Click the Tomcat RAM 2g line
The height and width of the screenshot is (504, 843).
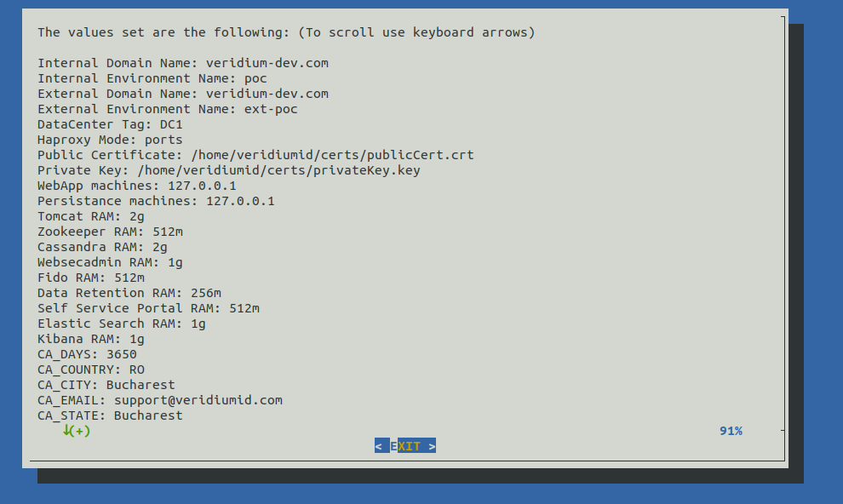click(90, 216)
